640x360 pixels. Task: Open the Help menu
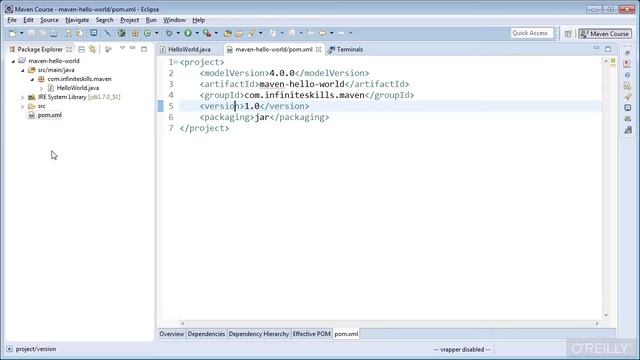click(x=198, y=20)
